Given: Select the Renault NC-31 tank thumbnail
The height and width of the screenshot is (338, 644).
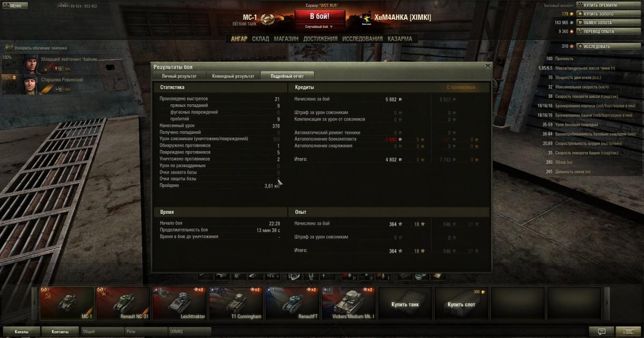Looking at the screenshot, I should (124, 304).
